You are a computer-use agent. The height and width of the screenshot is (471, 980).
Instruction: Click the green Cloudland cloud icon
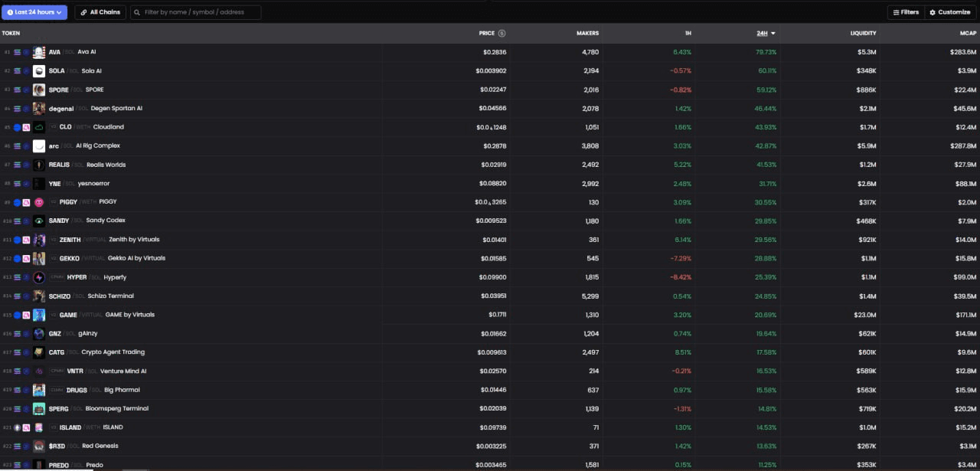click(x=39, y=127)
